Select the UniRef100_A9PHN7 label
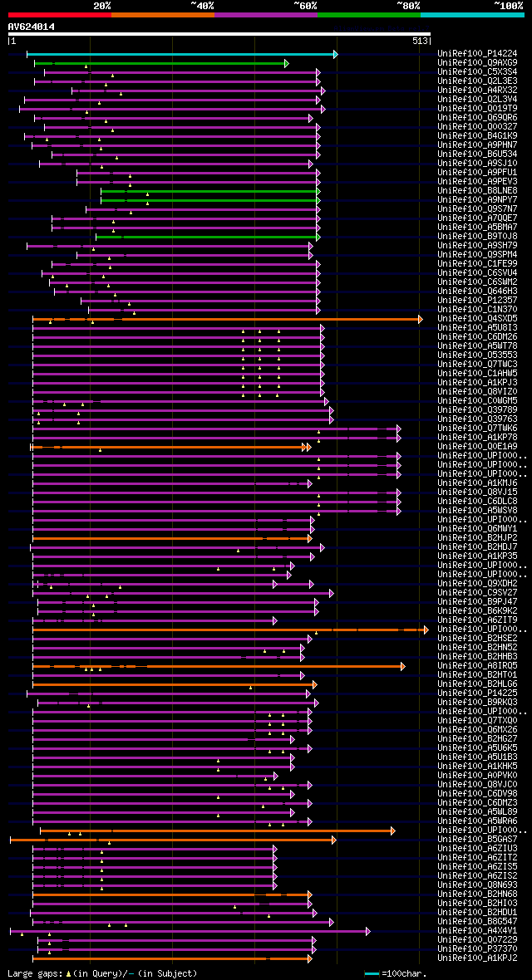This screenshot has width=532, height=980. click(x=477, y=145)
